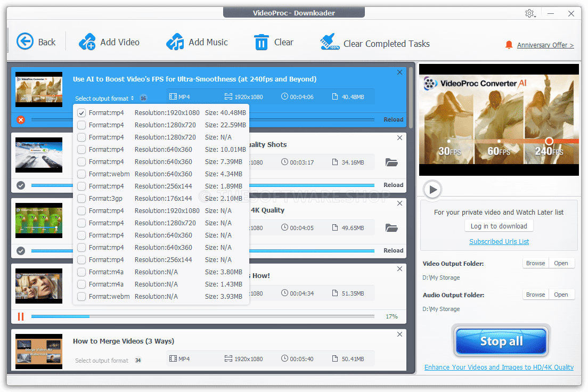Open the Video Output Folder
This screenshot has height=392, width=588.
[x=561, y=263]
